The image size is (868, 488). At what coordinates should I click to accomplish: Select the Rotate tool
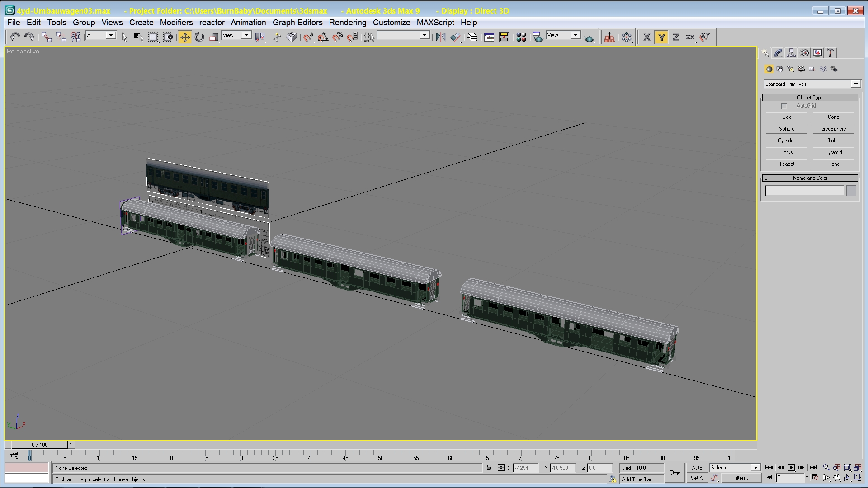pos(199,38)
